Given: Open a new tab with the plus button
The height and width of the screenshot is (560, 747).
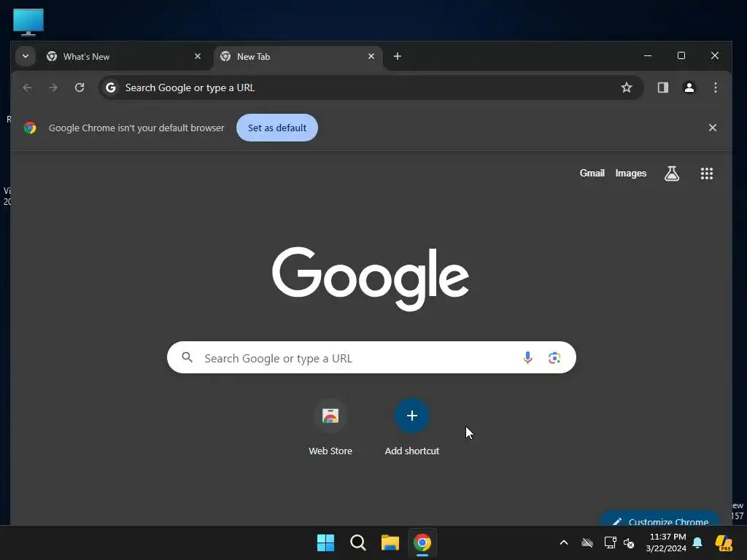Looking at the screenshot, I should 398,56.
